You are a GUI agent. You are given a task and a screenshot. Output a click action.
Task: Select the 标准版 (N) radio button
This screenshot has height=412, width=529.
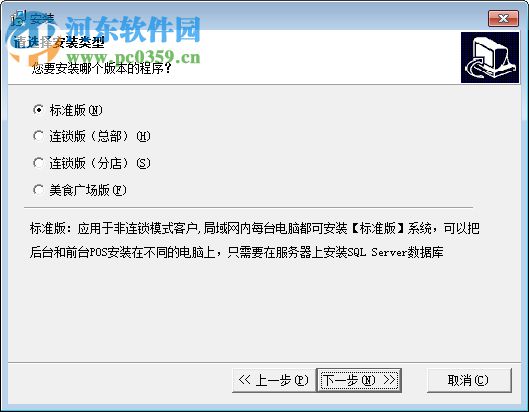click(38, 110)
